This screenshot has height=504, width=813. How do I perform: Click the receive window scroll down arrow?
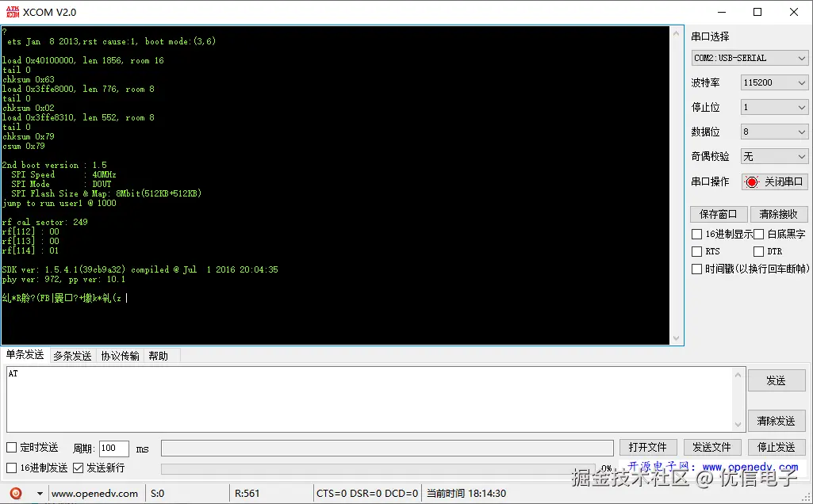(x=676, y=338)
